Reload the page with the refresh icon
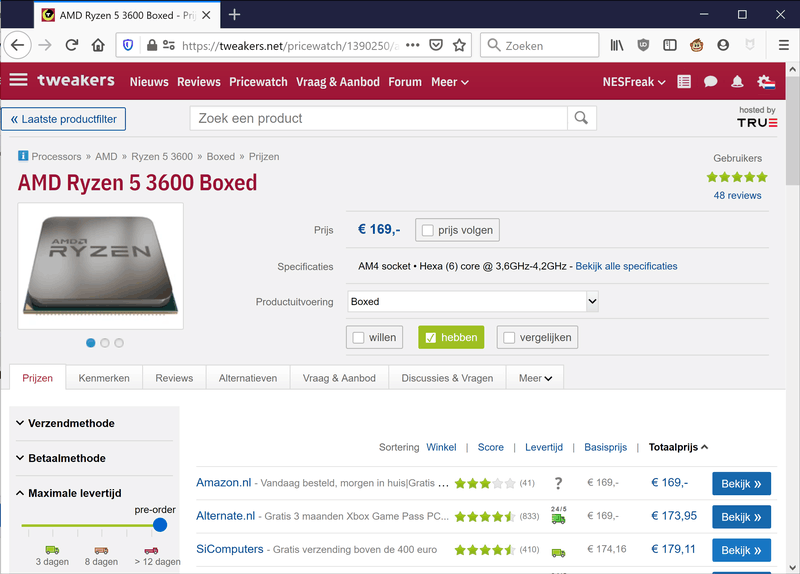 (71, 45)
